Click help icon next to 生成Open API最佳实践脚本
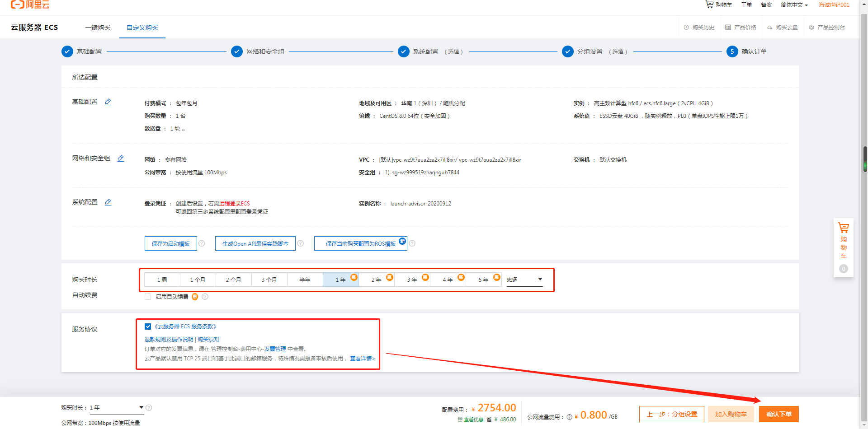The image size is (868, 429). (x=301, y=243)
